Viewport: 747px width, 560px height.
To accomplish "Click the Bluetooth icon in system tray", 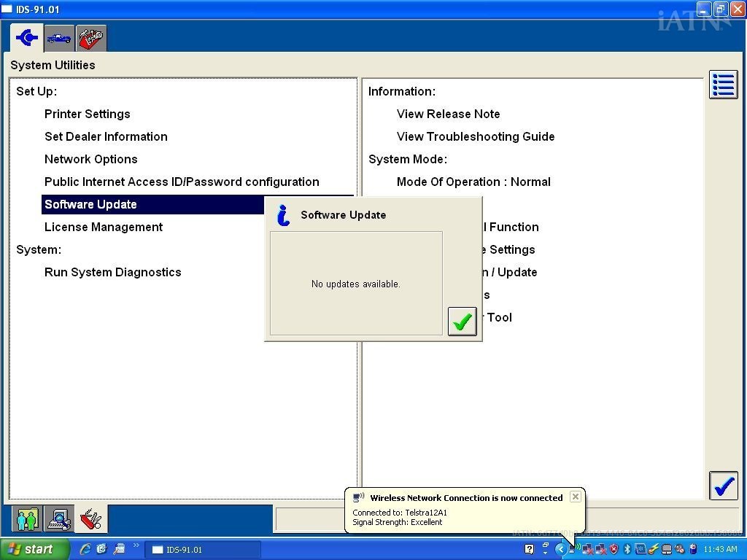I will click(x=627, y=549).
